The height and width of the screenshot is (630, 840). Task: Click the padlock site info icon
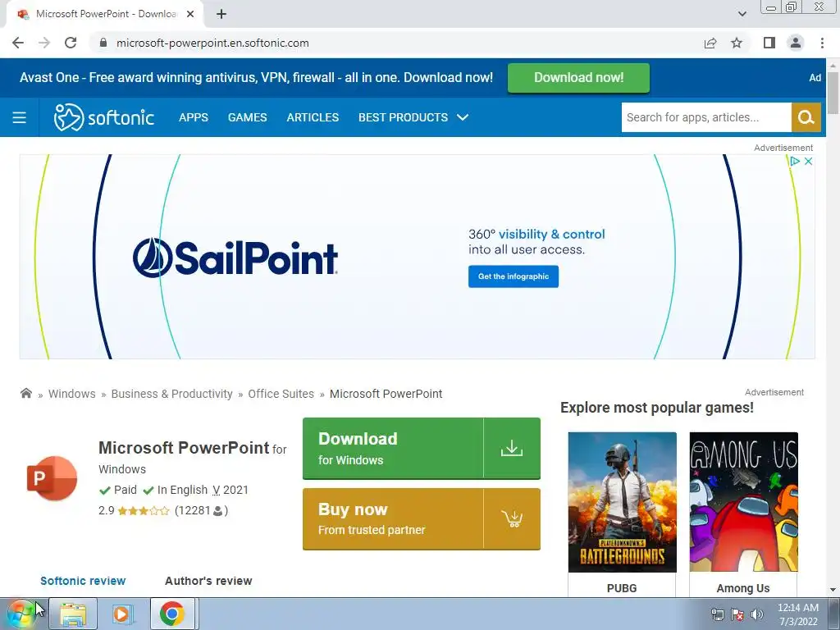click(x=103, y=43)
